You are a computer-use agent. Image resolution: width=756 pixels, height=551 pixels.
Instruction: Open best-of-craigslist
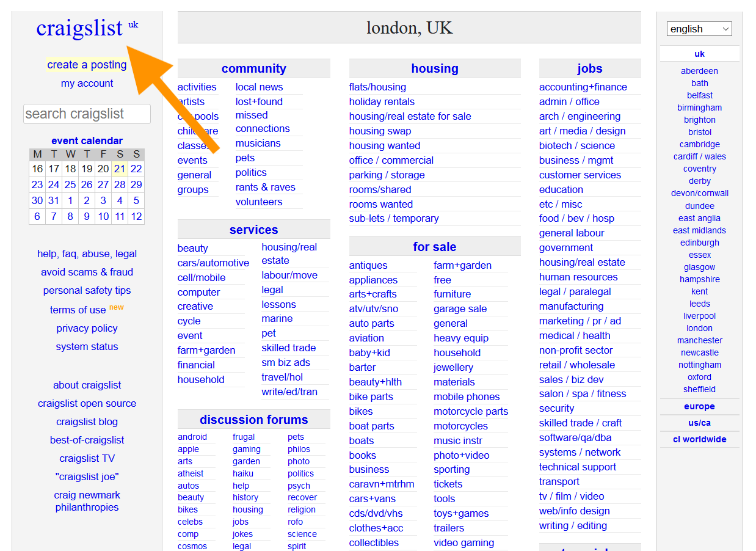[87, 440]
